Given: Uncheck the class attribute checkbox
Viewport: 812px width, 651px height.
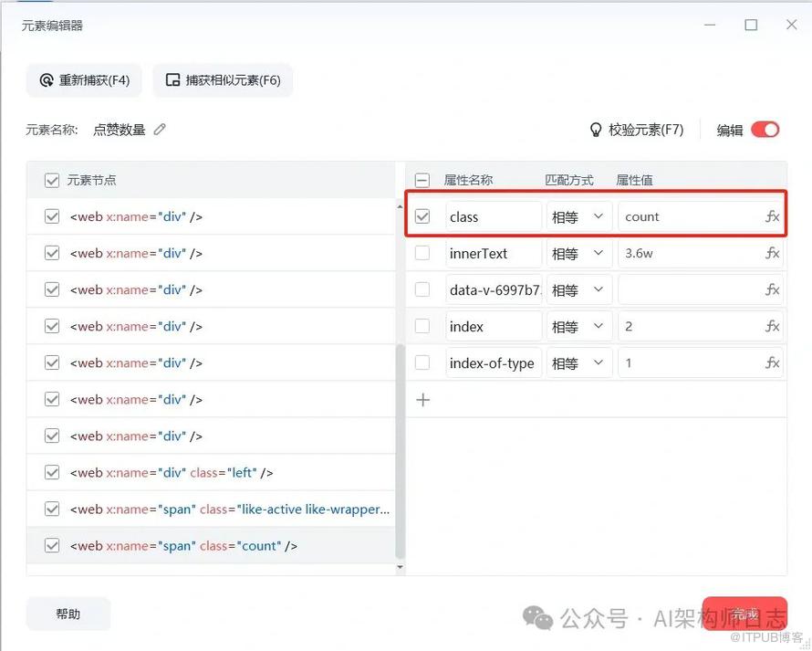Looking at the screenshot, I should (x=422, y=216).
